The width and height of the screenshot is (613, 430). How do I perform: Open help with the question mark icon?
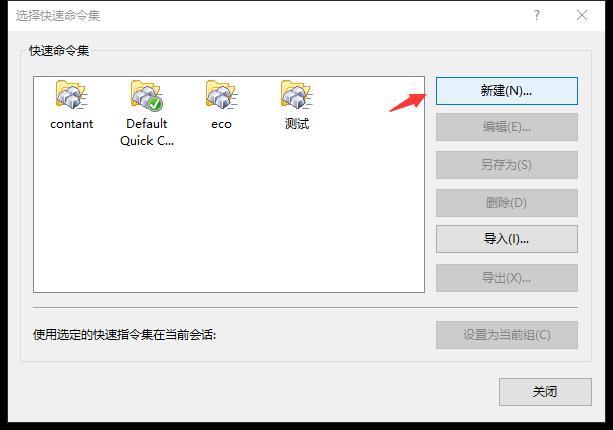tap(537, 15)
